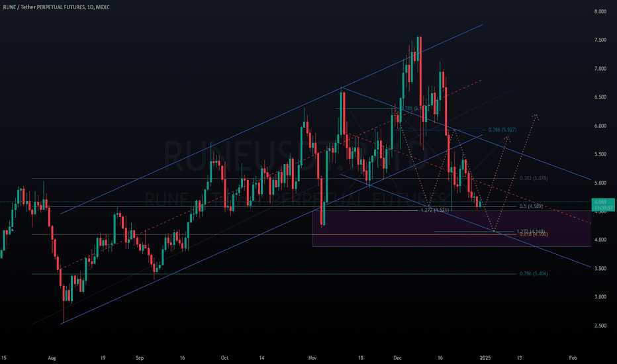Click the Oct date on time axis

pyautogui.click(x=224, y=358)
